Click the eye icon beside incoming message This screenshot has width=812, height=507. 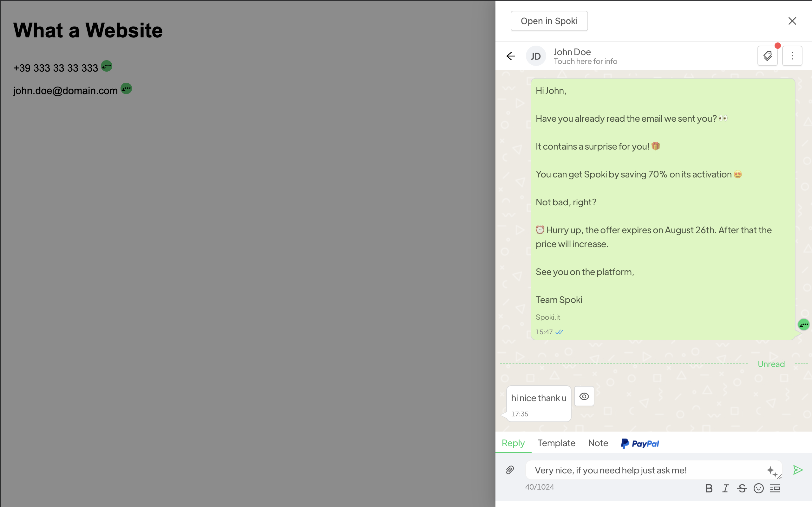point(584,396)
